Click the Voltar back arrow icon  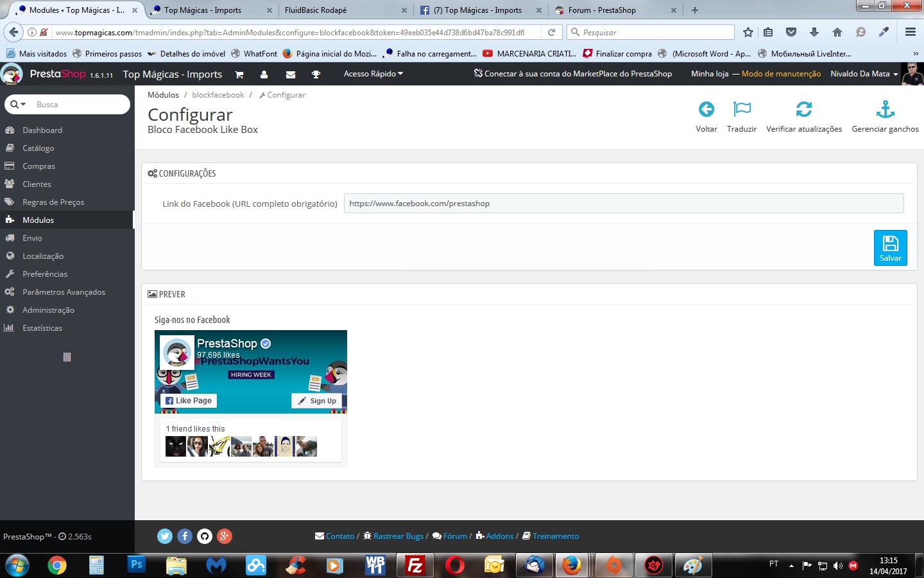tap(706, 109)
